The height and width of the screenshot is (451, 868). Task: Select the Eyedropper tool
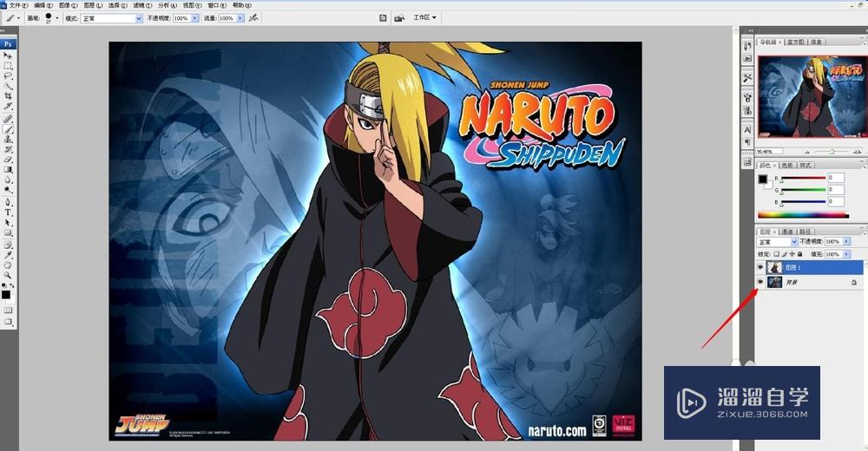(7, 255)
